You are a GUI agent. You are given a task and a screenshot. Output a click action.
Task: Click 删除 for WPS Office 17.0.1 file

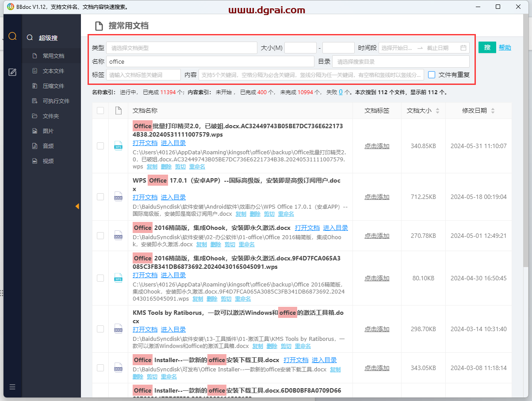255,214
